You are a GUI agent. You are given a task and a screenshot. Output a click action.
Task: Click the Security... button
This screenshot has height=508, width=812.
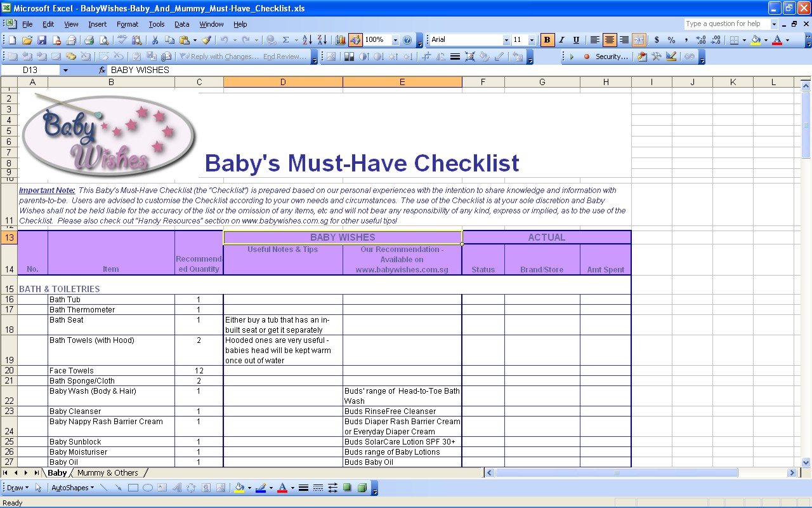(x=612, y=57)
